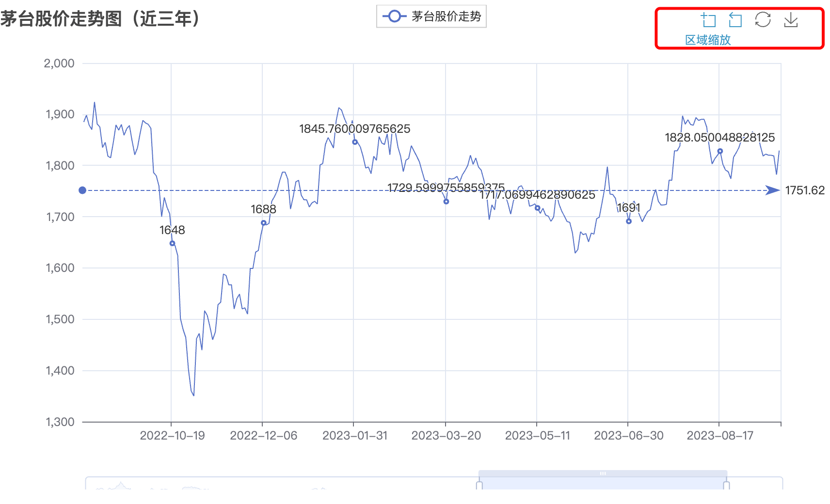
Task: Click the y-axis label 1,600
Action: 60,268
